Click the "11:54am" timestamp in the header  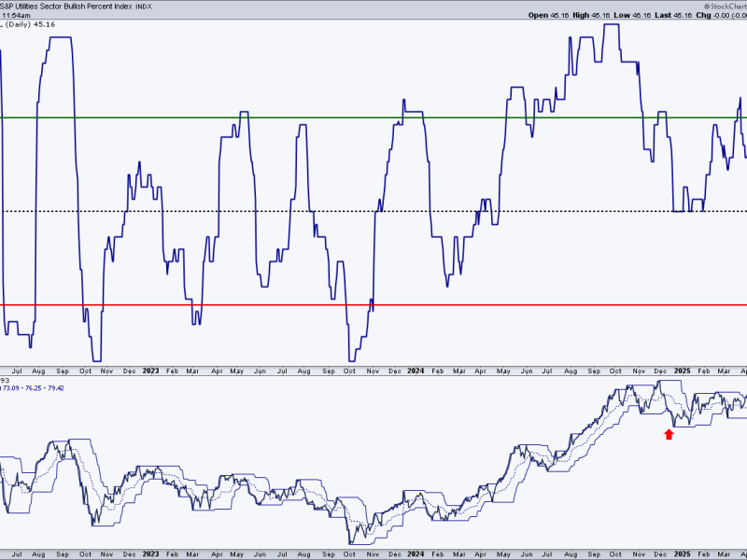pyautogui.click(x=16, y=16)
